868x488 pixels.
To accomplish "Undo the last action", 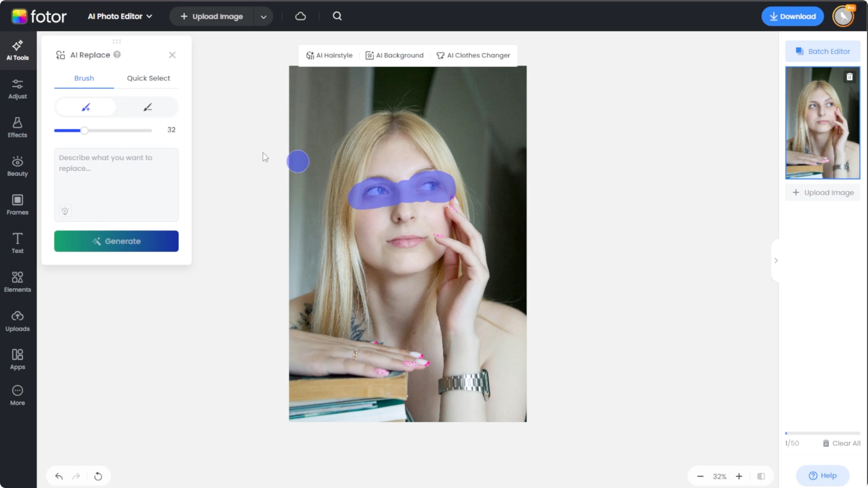I will pos(59,476).
